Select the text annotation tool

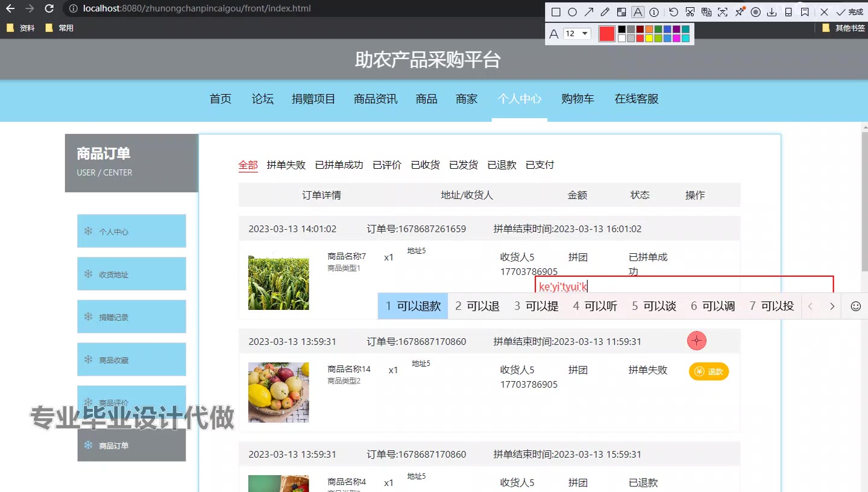[638, 12]
